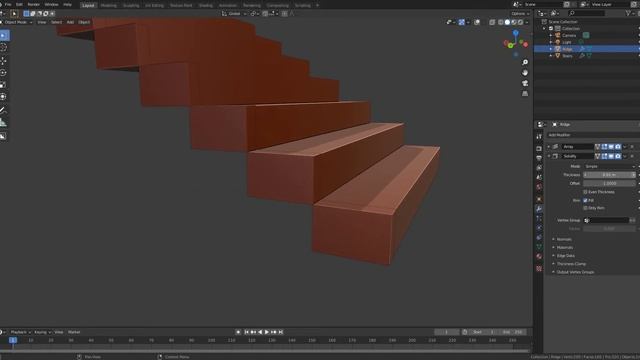Open the viewport Add menu
Image resolution: width=640 pixels, height=360 pixels.
coord(70,22)
